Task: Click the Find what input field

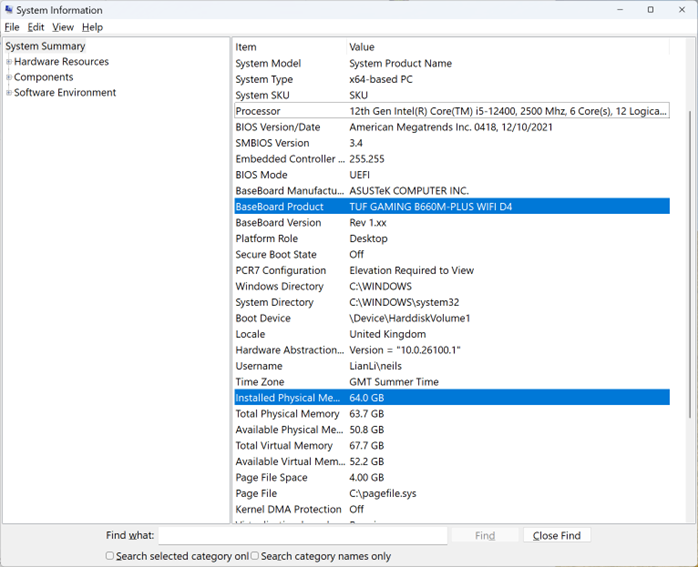Action: (x=303, y=535)
